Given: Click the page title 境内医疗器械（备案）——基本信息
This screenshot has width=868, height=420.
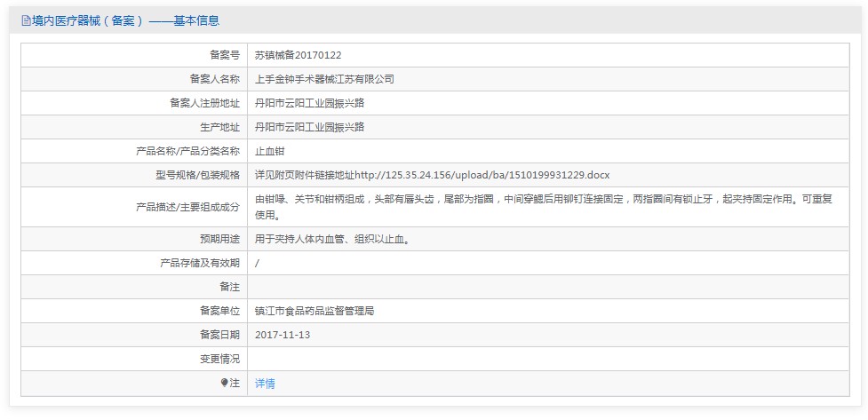Looking at the screenshot, I should (125, 21).
